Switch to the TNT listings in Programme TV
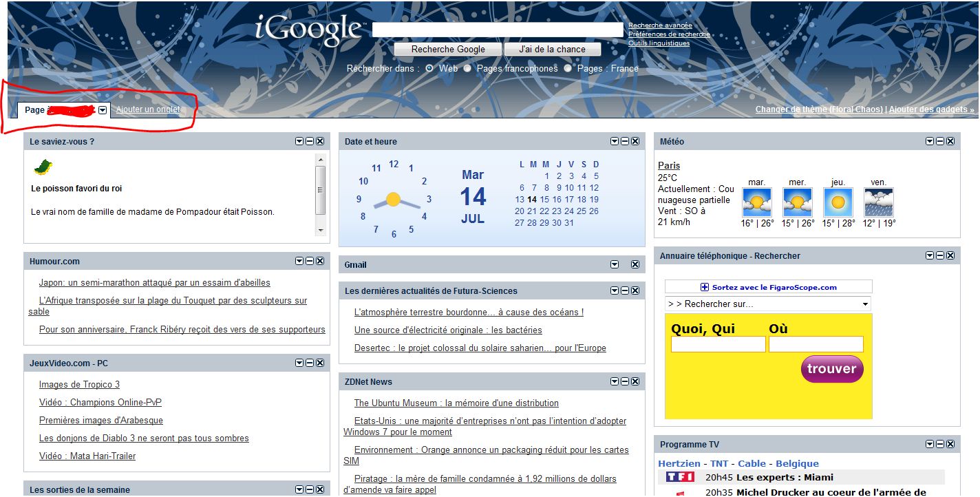 [x=719, y=463]
